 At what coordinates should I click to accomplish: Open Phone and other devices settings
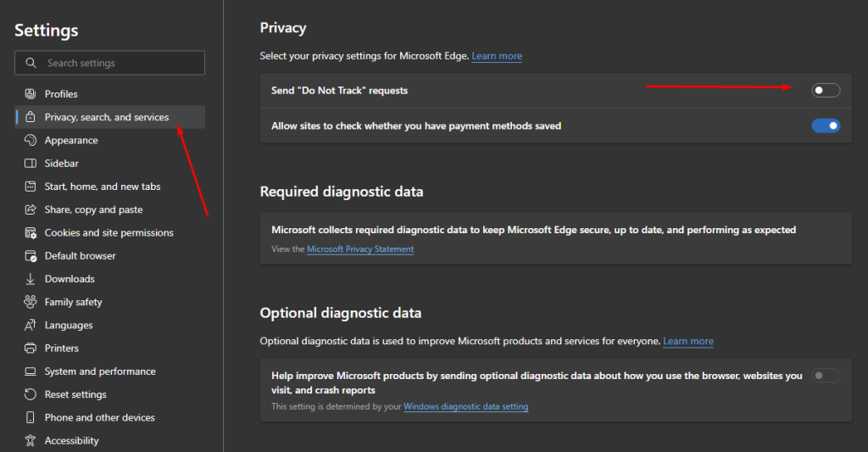[x=109, y=418]
